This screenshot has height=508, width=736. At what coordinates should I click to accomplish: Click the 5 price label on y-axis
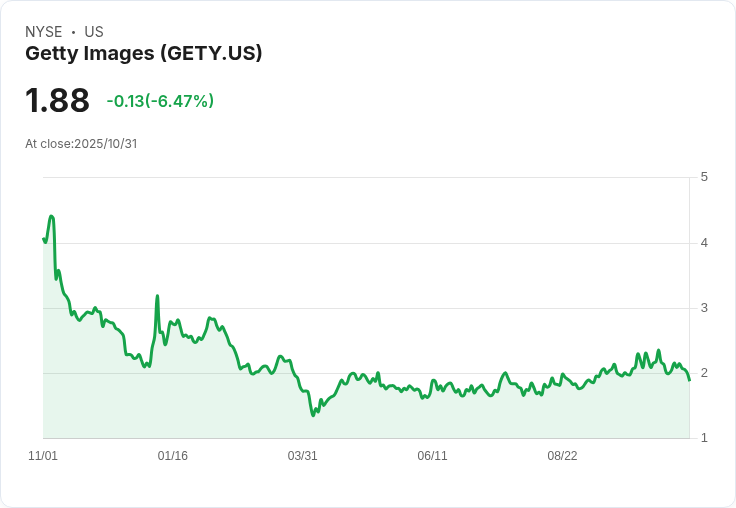(x=704, y=177)
